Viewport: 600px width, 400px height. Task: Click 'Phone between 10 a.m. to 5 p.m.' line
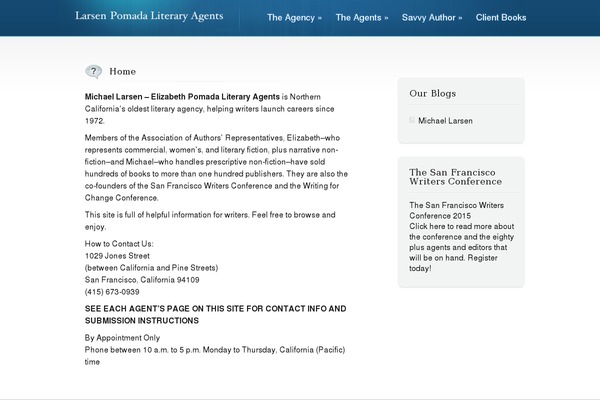click(x=215, y=356)
